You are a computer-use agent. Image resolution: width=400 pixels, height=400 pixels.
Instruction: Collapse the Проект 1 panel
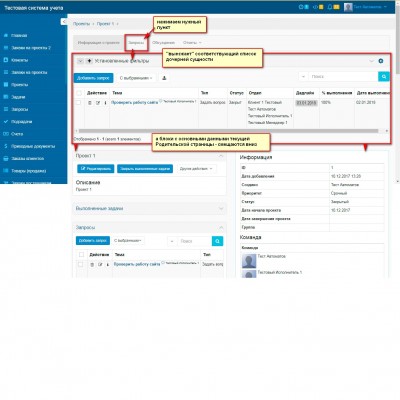221,156
